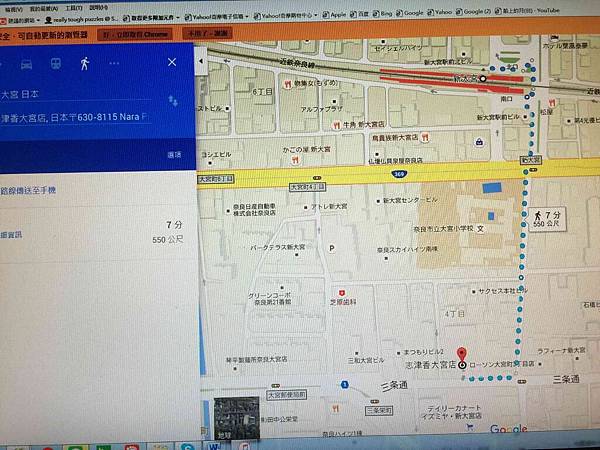Click 物集女(もずめ) restaurant icon

point(288,84)
